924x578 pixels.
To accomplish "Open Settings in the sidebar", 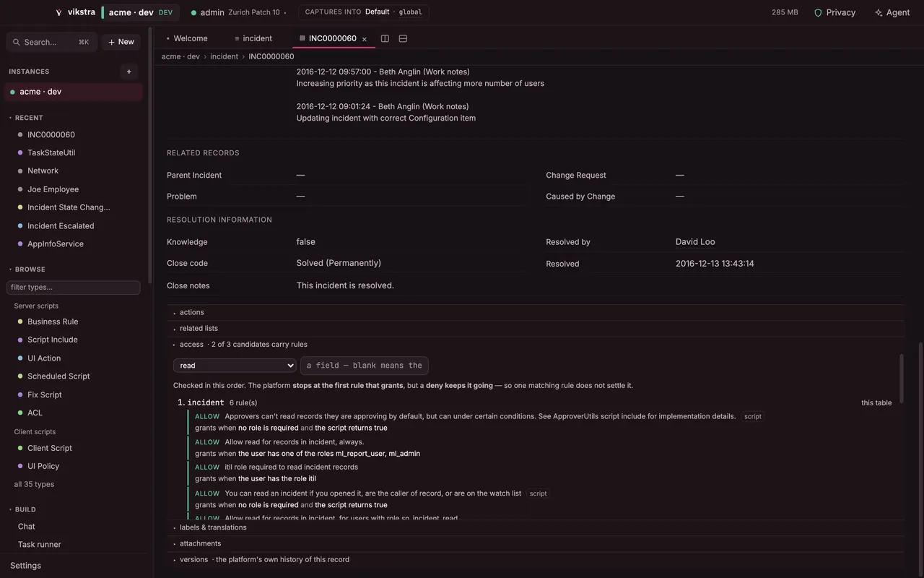I will point(26,566).
